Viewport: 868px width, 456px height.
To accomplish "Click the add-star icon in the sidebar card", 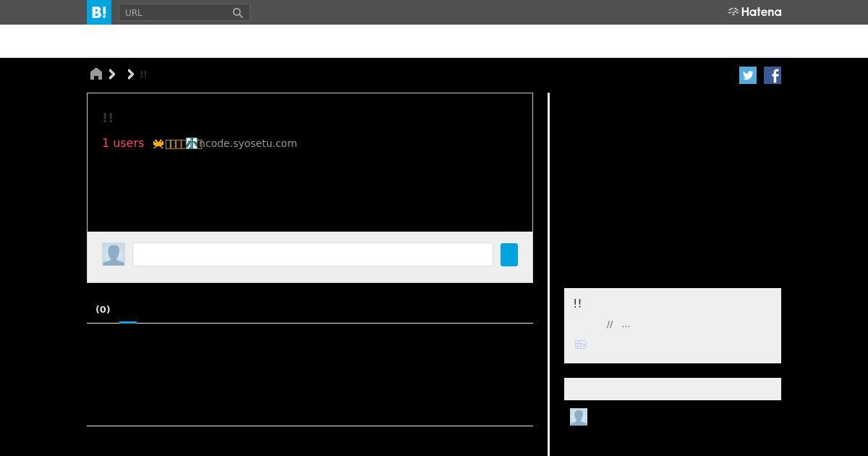I will pyautogui.click(x=581, y=345).
